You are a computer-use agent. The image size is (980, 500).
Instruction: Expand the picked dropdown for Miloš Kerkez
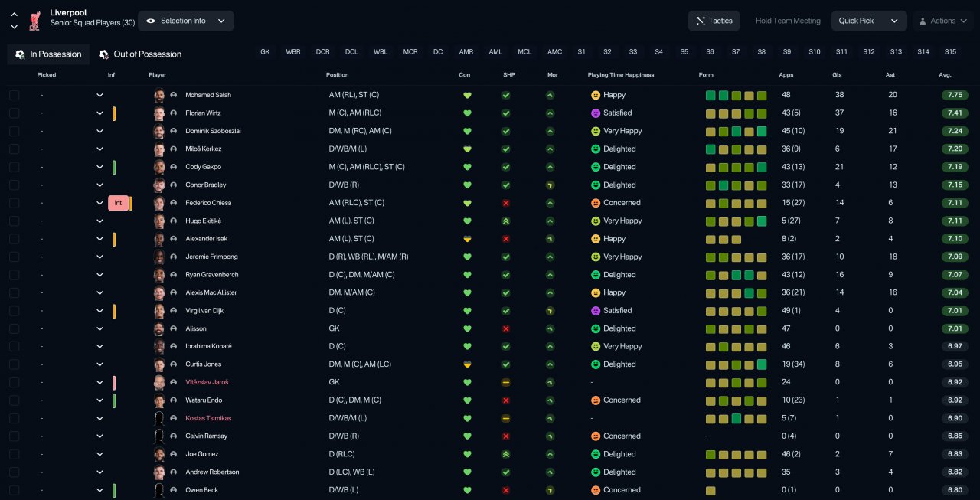(100, 149)
